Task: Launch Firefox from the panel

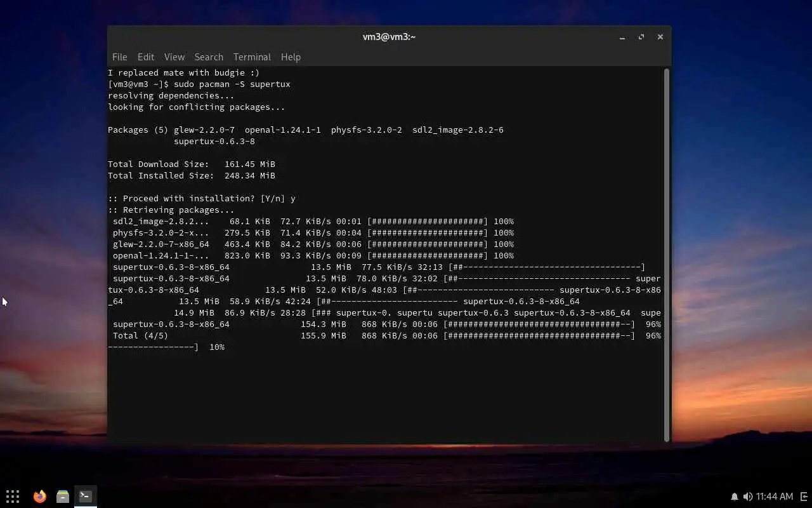Action: (40, 497)
